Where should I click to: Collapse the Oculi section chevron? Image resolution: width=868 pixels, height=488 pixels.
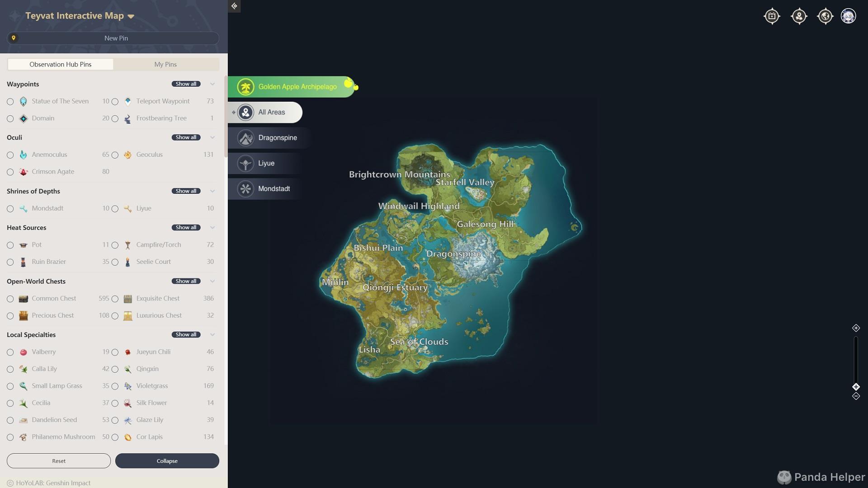tap(212, 137)
